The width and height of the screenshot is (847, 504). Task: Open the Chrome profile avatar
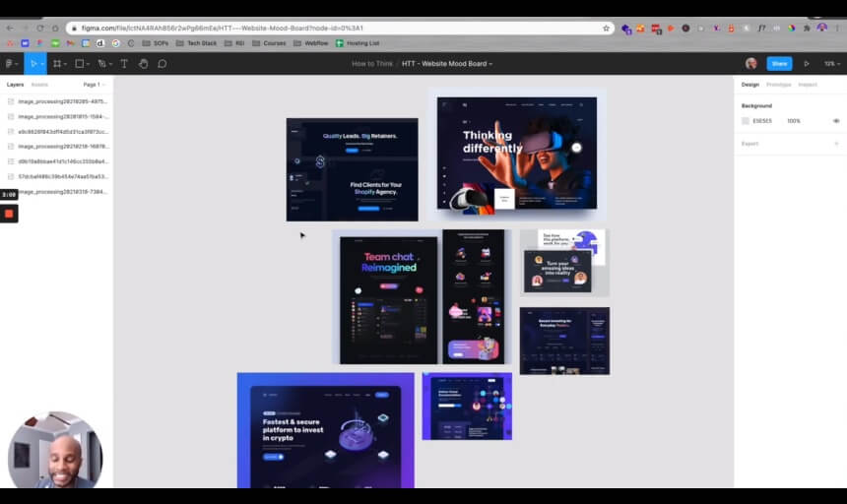821,28
